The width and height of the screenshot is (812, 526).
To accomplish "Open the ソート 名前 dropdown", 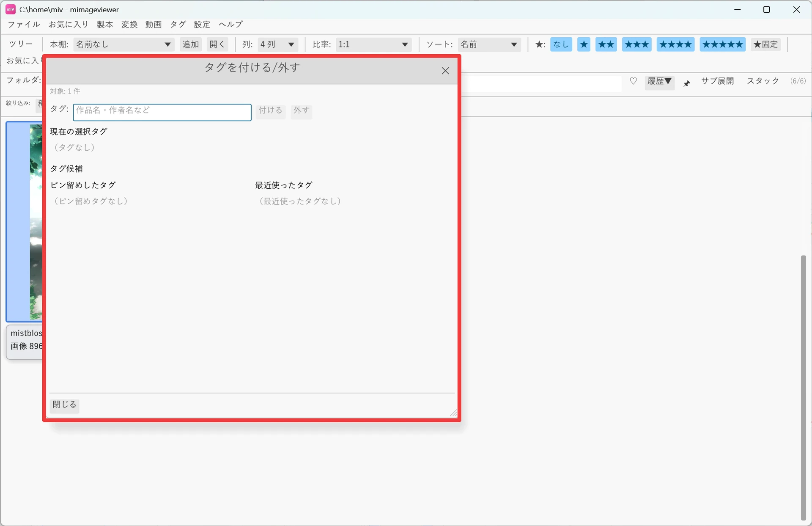I will pyautogui.click(x=489, y=44).
